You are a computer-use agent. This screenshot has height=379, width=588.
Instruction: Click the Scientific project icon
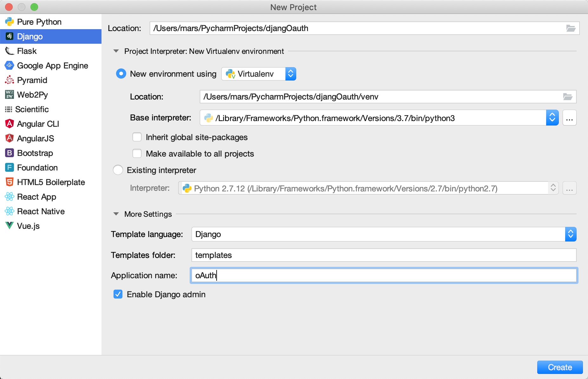pos(9,109)
